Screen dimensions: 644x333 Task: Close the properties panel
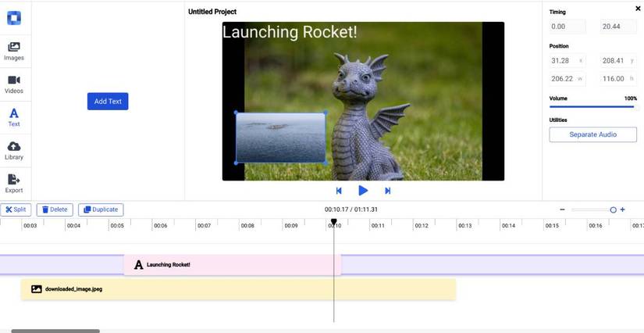pyautogui.click(x=638, y=9)
